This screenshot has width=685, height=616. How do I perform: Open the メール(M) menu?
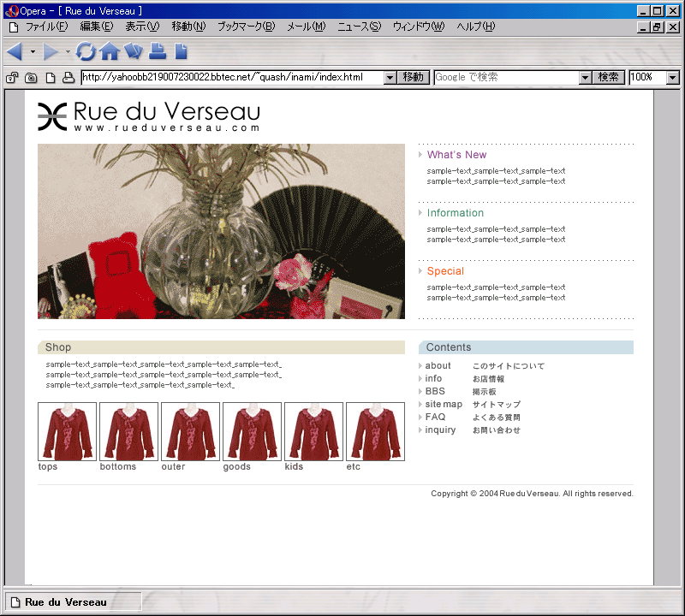[307, 27]
